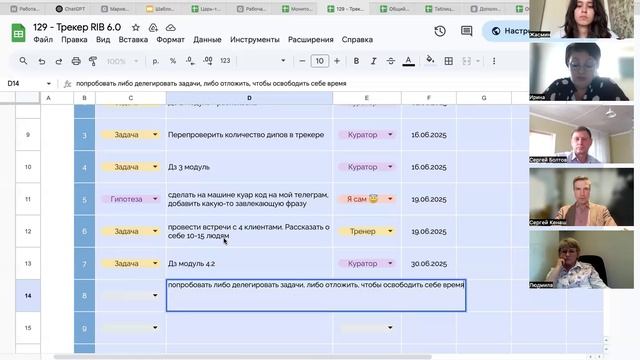Open the Формат menu
This screenshot has height=360, width=640.
171,40
